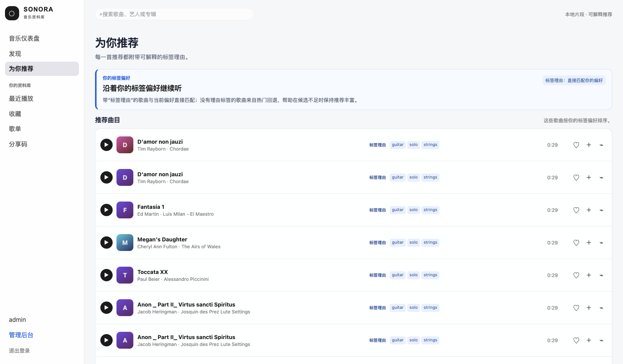Click 标签理由 label on Fantasia 1 row
623x364 pixels.
point(377,210)
